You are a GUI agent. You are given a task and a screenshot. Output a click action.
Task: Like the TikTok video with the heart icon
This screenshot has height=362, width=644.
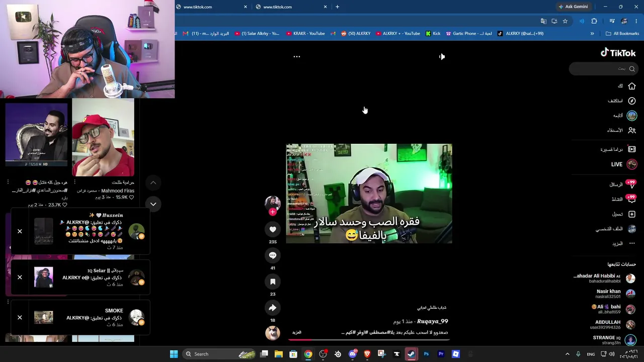(x=273, y=229)
